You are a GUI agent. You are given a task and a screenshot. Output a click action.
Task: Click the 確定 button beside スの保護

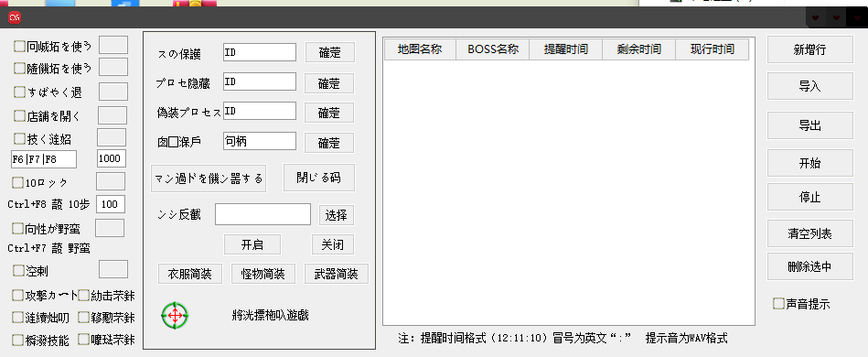(x=330, y=53)
